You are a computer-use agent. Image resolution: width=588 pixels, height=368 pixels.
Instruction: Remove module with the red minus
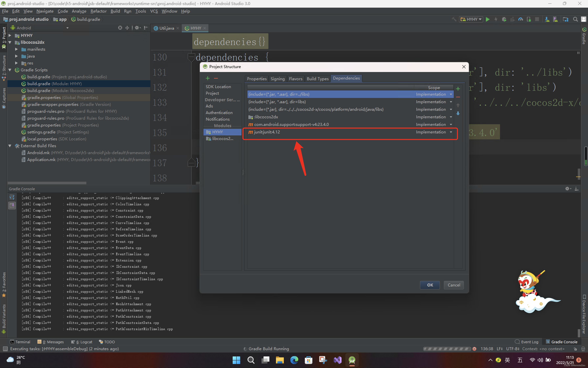coord(216,78)
